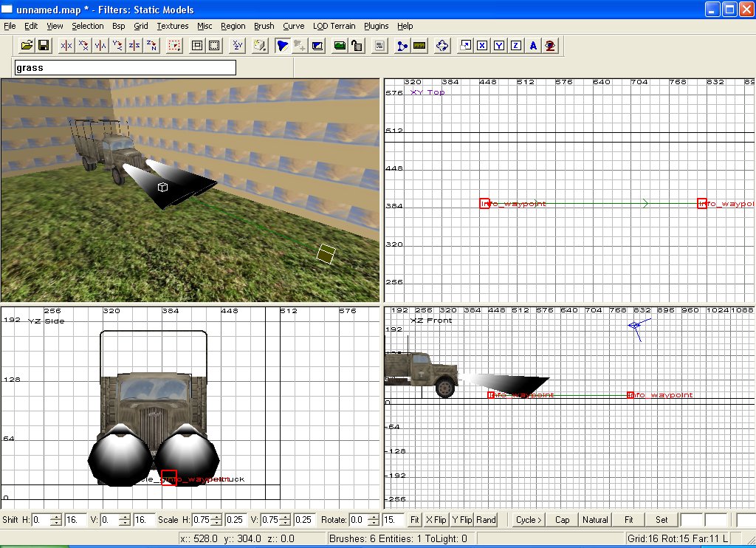Open the Textures menu
Viewport: 756px width, 548px height.
(x=173, y=26)
